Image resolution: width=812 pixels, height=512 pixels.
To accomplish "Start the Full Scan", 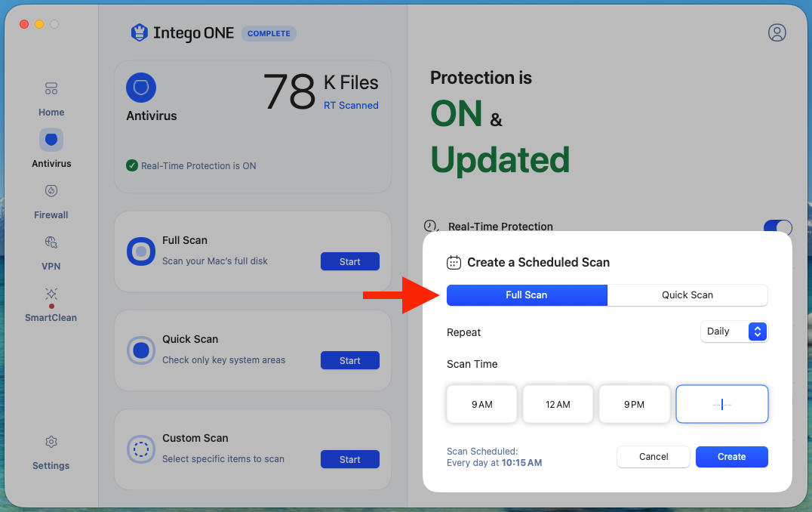I will pyautogui.click(x=350, y=262).
